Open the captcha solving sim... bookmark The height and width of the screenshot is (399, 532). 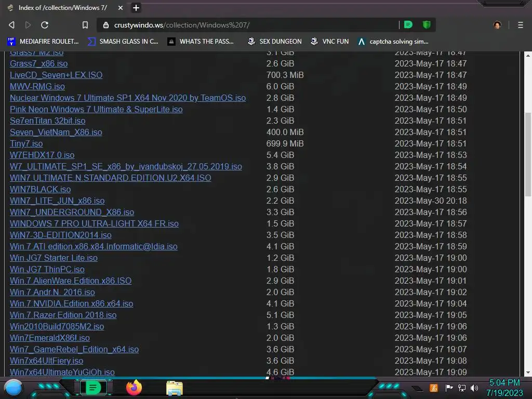393,42
